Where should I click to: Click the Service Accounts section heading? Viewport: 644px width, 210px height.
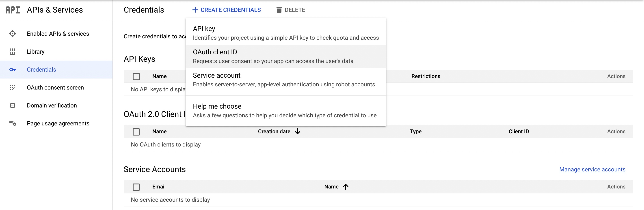coord(154,169)
